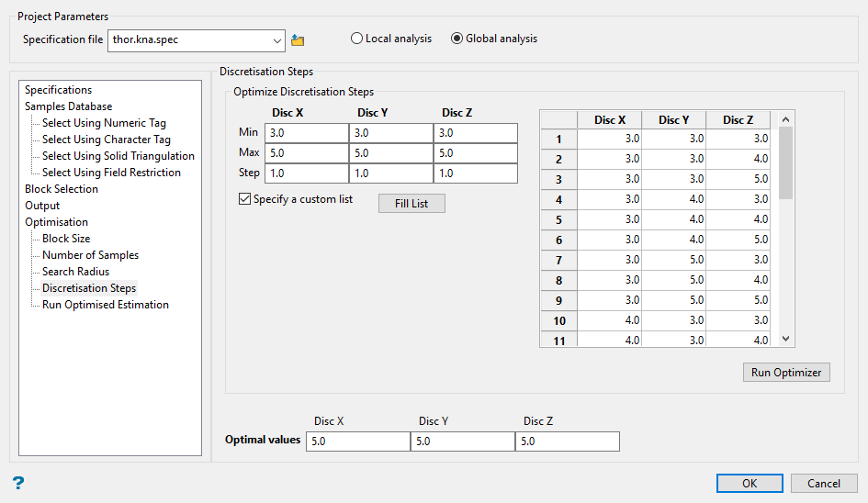
Task: Open the Specification file dropdown
Action: pyautogui.click(x=277, y=40)
